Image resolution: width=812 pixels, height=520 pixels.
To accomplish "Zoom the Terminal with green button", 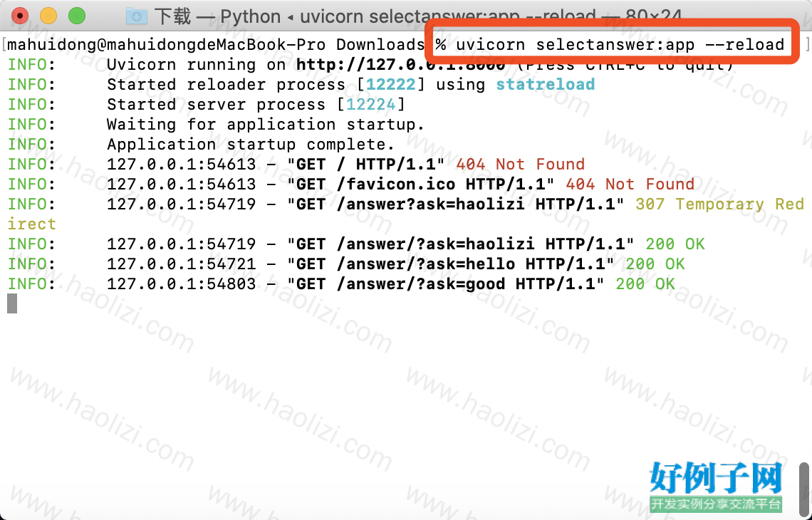I will tap(77, 16).
